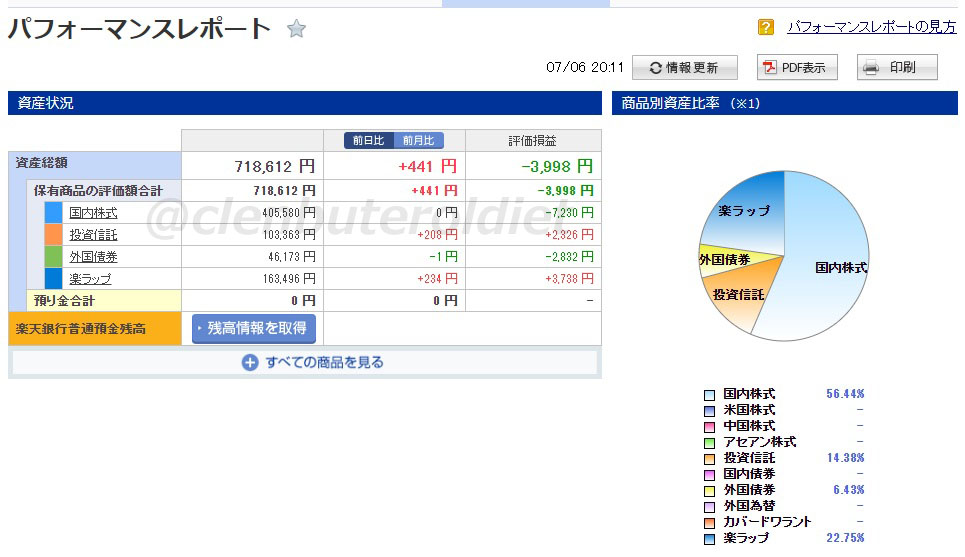Image resolution: width=965 pixels, height=557 pixels.
Task: Click the 6.43% legend percentage
Action: click(849, 490)
